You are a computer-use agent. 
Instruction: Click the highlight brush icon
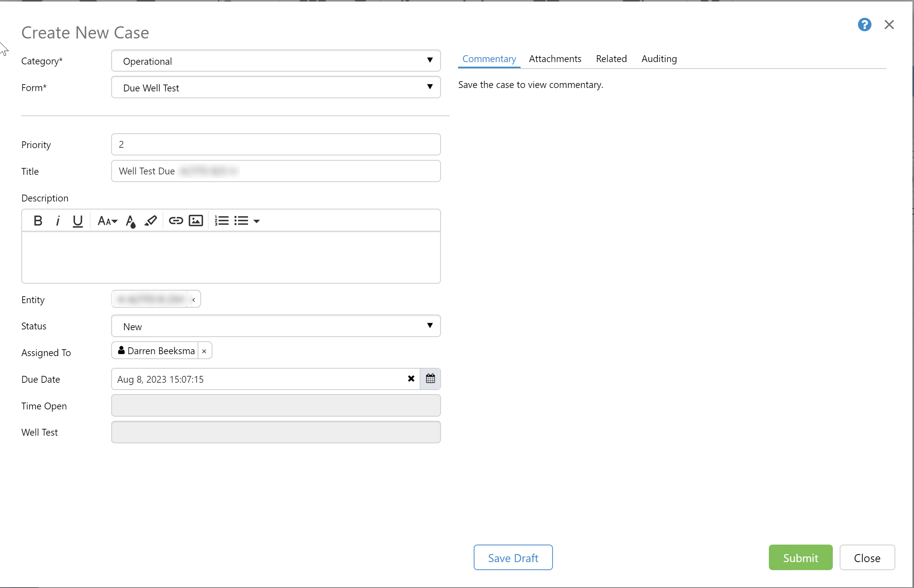pyautogui.click(x=150, y=221)
